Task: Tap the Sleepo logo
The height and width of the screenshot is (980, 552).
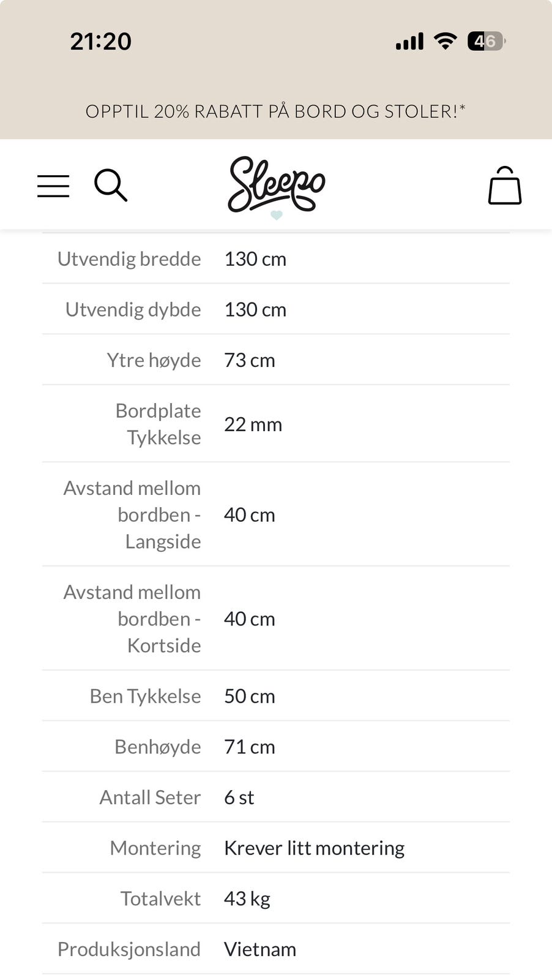Action: pyautogui.click(x=276, y=185)
